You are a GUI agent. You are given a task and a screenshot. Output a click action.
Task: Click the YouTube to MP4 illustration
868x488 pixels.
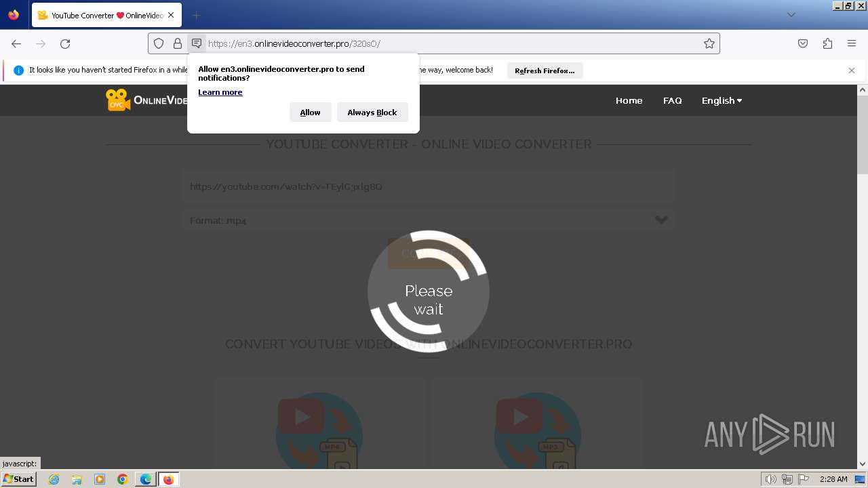(319, 431)
